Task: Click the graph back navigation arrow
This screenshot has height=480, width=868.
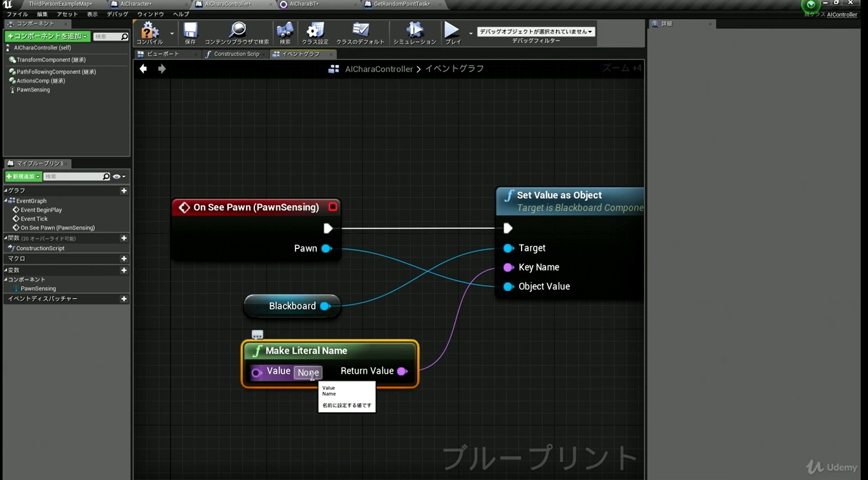Action: coord(143,69)
